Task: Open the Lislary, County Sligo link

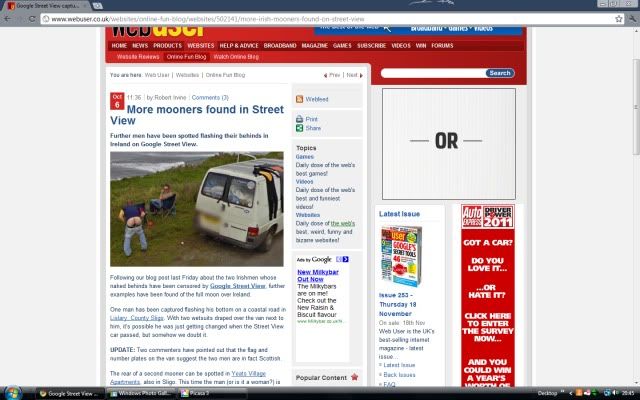Action: coord(137,318)
